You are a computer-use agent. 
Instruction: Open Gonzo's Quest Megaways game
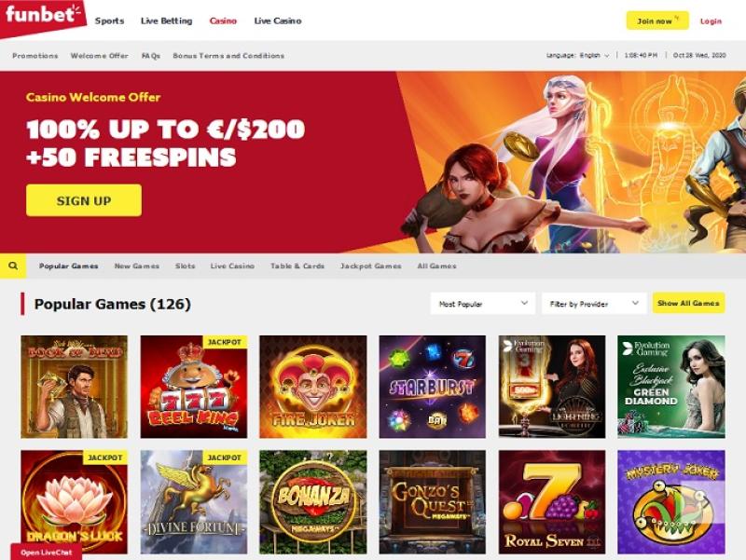(x=433, y=502)
